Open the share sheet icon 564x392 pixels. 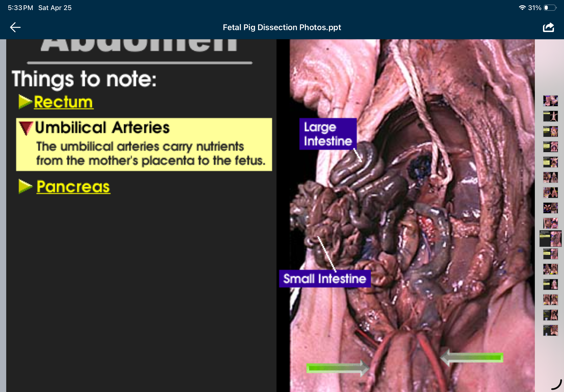548,27
